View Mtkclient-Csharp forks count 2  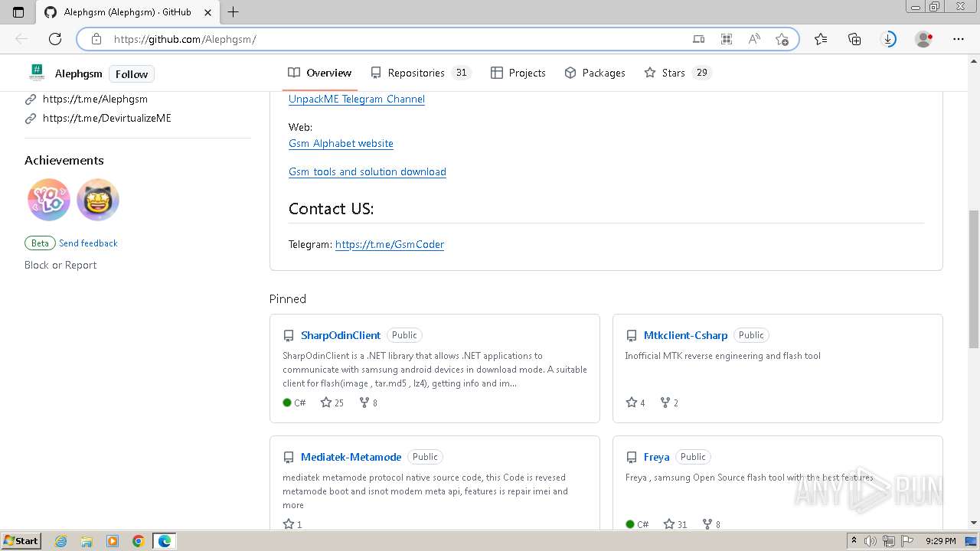point(669,403)
